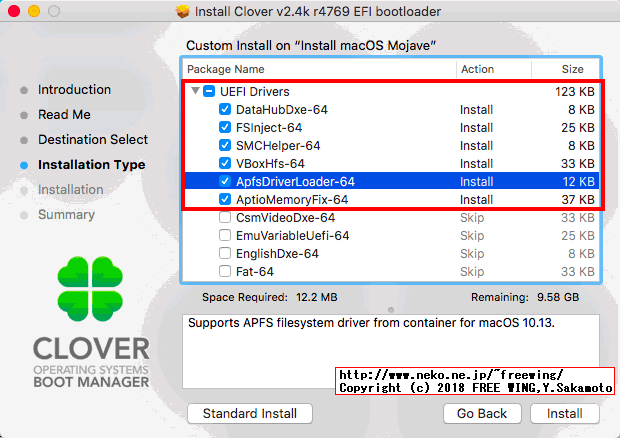Viewport: 620px width, 438px height.
Task: Click the Install action for DataHubDxe-64
Action: (476, 110)
